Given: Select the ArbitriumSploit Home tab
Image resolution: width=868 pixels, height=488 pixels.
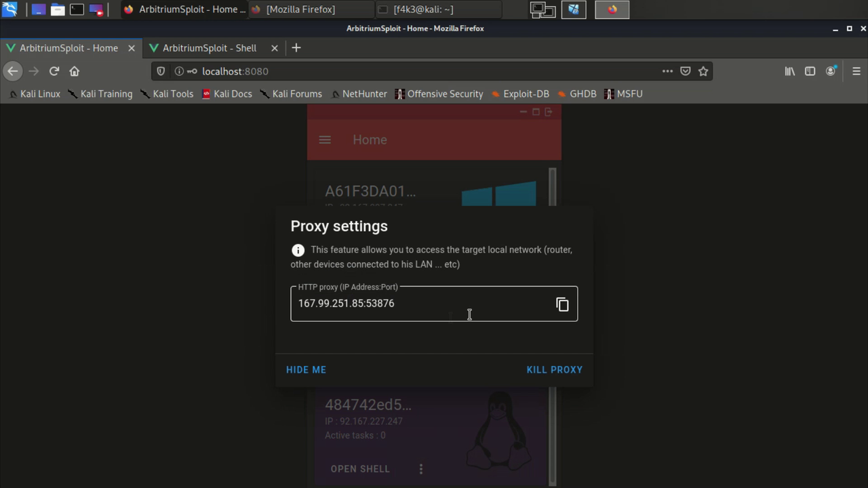Looking at the screenshot, I should tap(68, 48).
